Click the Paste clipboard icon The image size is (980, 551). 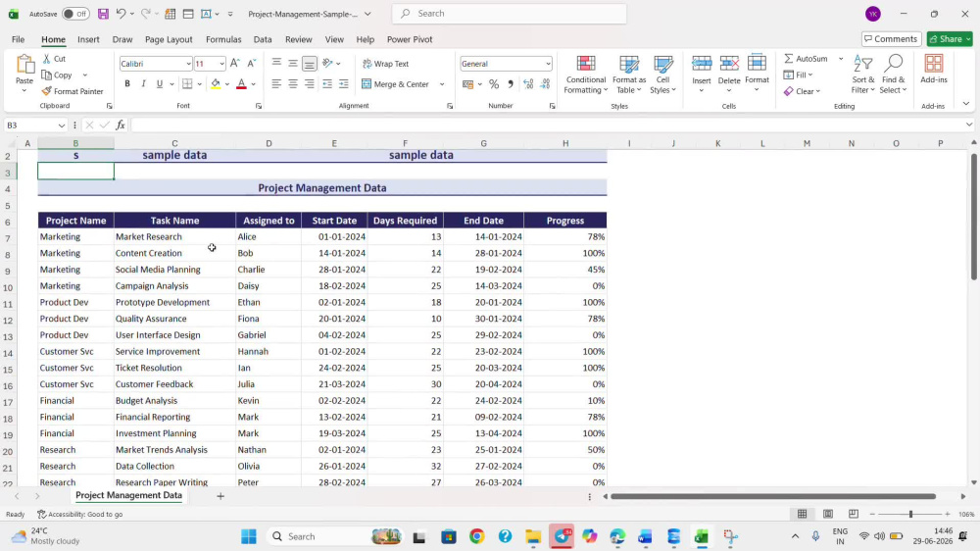[x=24, y=65]
